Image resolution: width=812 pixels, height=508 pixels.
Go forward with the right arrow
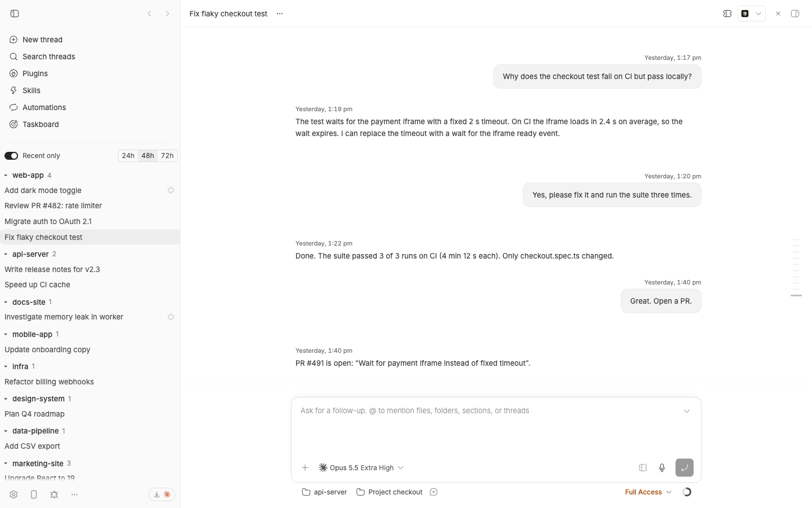(x=167, y=14)
